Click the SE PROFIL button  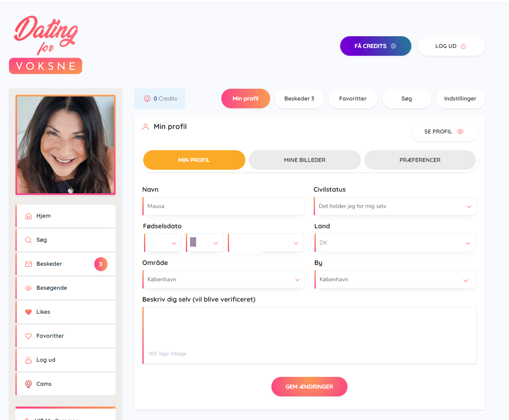pos(445,131)
